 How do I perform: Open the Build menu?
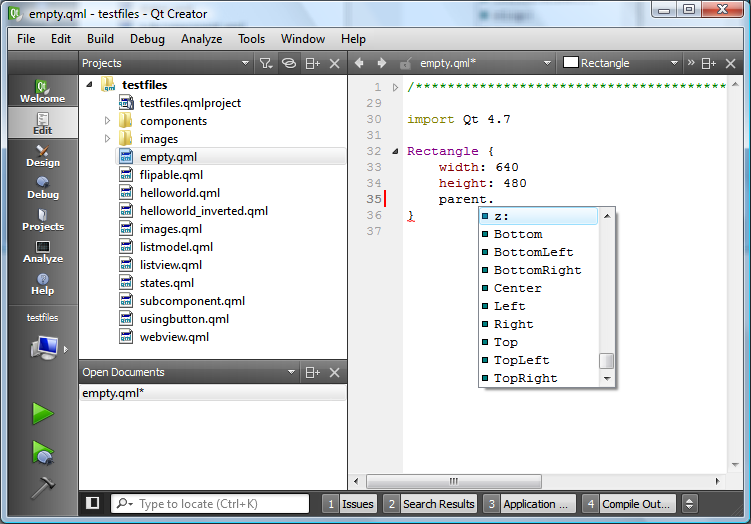click(100, 39)
